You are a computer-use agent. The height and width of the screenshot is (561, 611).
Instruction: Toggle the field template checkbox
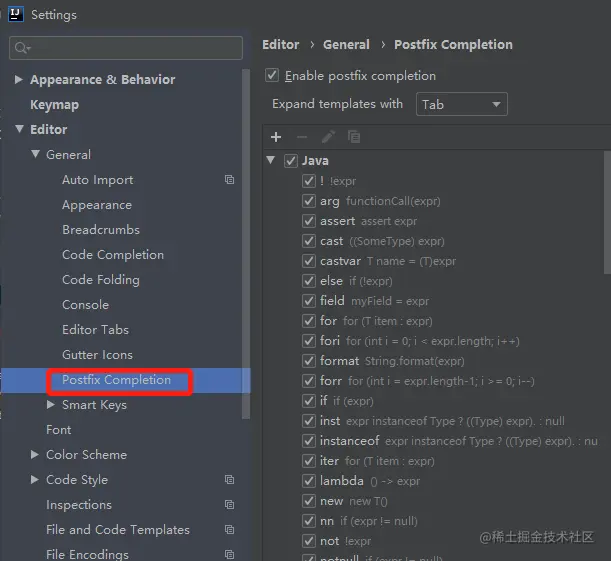309,301
